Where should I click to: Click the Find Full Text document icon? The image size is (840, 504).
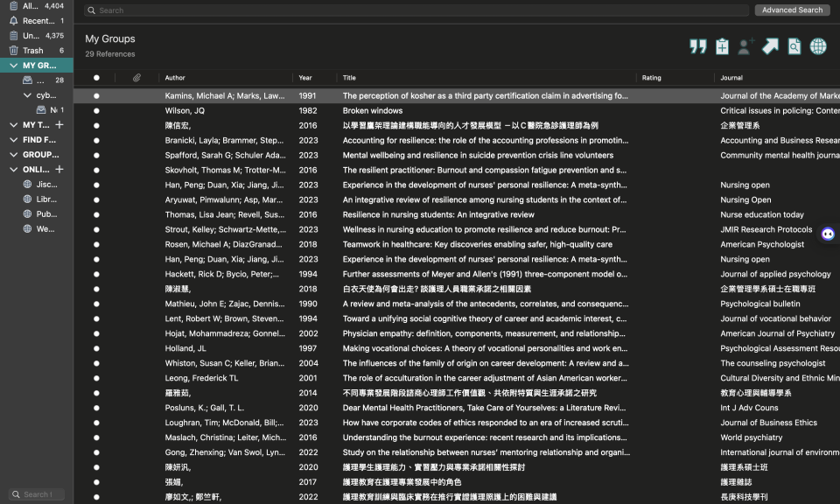tap(794, 46)
